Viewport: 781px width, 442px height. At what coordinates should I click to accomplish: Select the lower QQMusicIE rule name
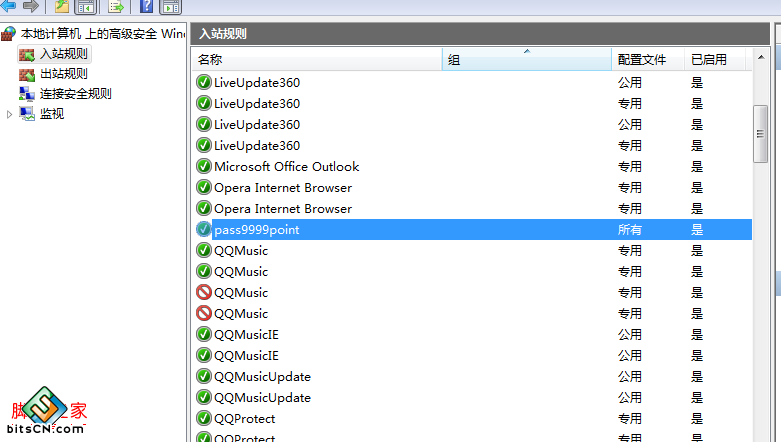coord(247,356)
